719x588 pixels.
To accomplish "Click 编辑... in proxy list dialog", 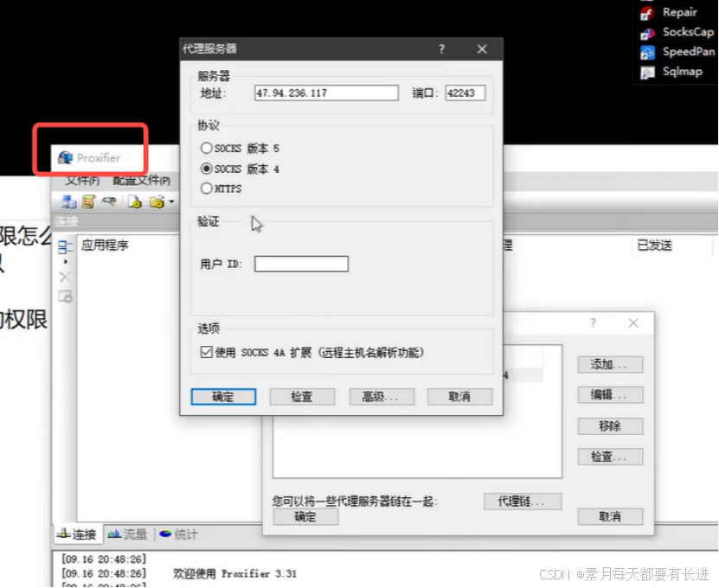I will pos(610,394).
